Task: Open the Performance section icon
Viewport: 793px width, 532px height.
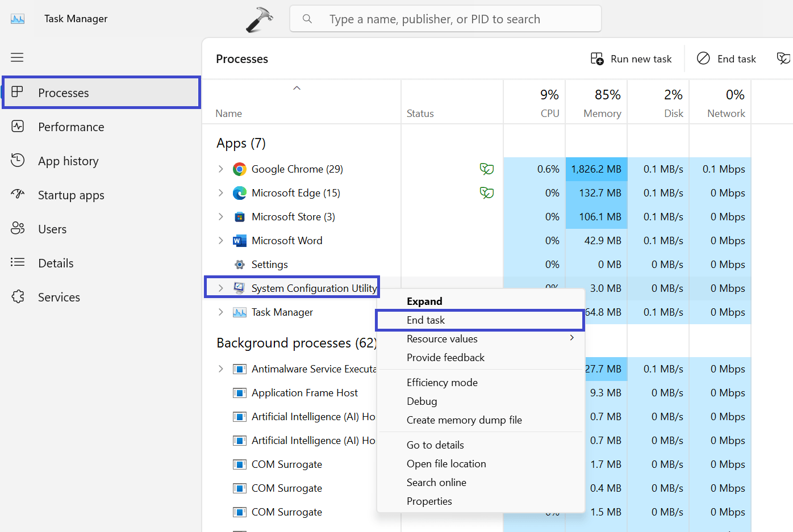Action: 18,127
